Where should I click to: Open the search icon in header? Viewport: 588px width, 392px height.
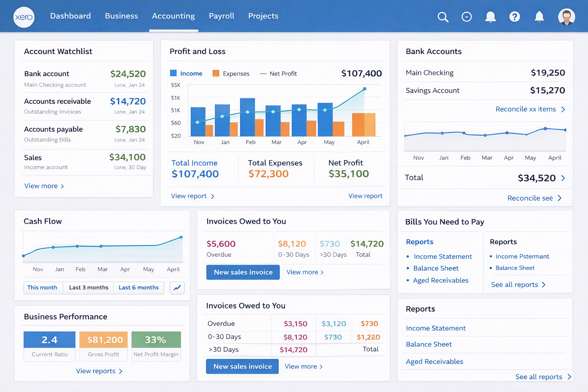click(x=443, y=17)
